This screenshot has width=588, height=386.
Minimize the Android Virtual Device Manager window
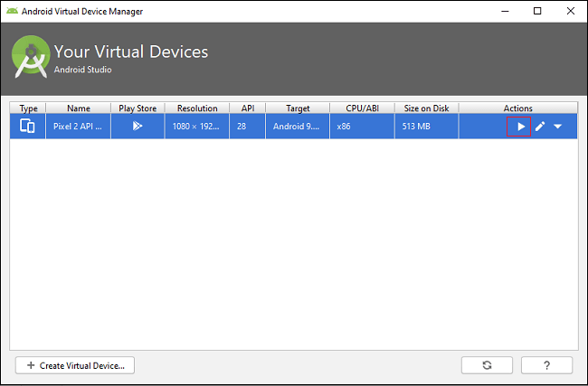pos(505,11)
